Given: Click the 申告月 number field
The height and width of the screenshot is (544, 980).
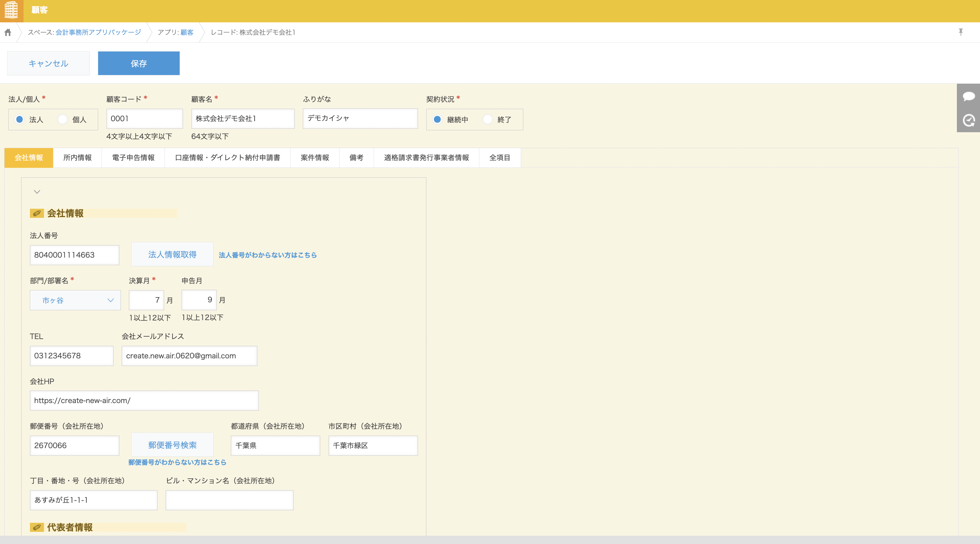Looking at the screenshot, I should click(x=199, y=300).
